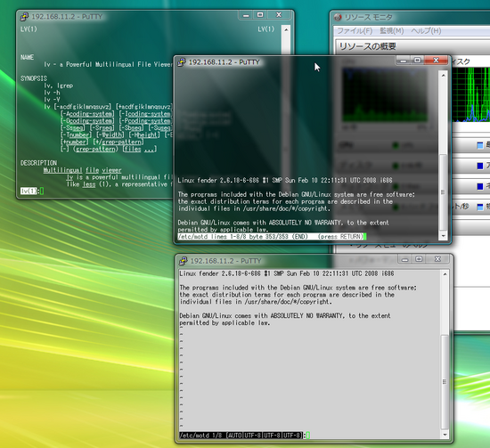Click PuTTY icon of the gray-background bottom window
This screenshot has width=490, height=448.
click(184, 261)
